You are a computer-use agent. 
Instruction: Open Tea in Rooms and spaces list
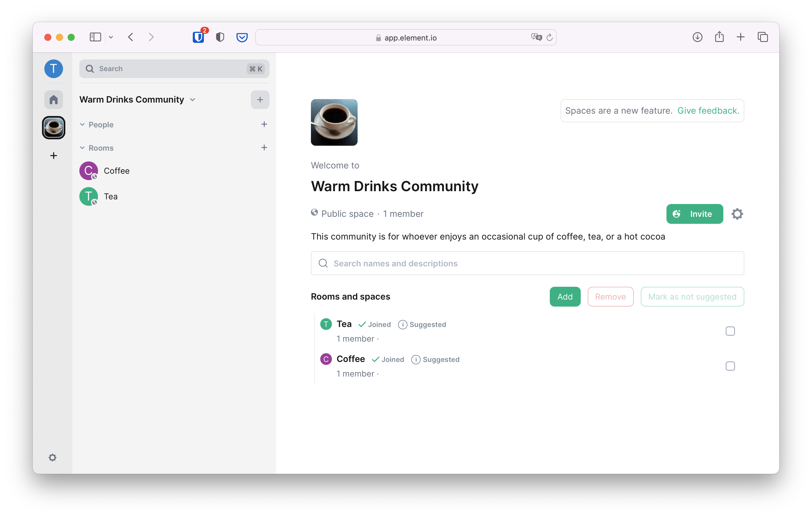(344, 324)
